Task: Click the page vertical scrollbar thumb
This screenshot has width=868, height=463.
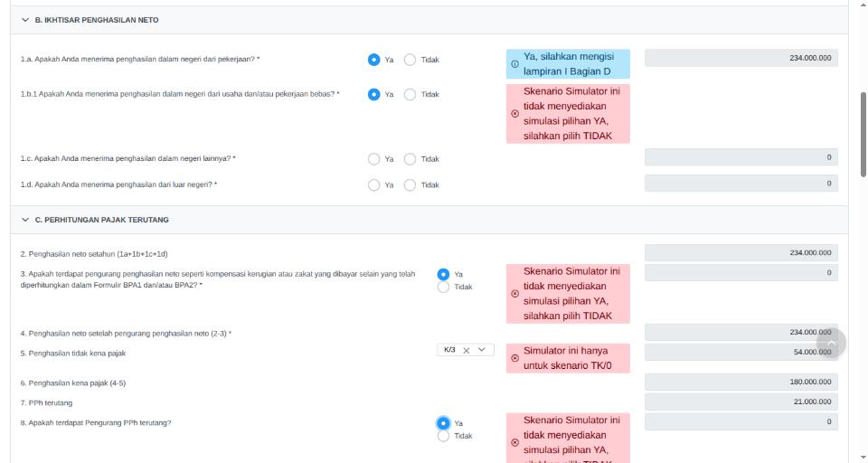Action: coord(863,135)
